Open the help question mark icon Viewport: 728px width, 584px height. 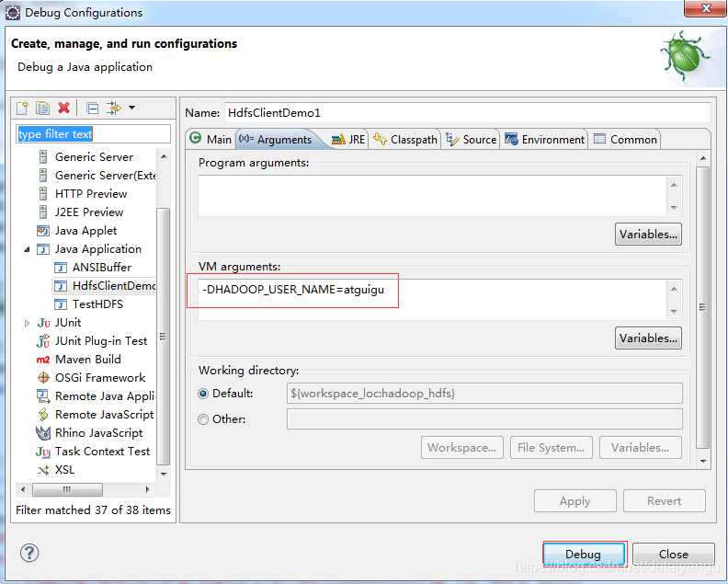point(29,553)
